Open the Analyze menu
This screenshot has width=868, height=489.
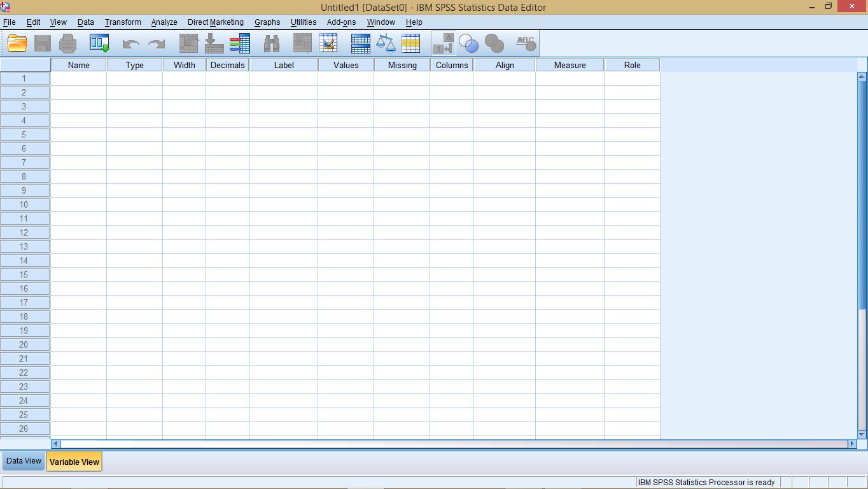(x=164, y=22)
